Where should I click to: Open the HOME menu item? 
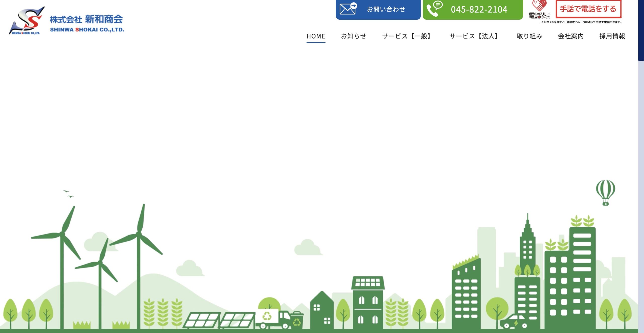coord(316,36)
